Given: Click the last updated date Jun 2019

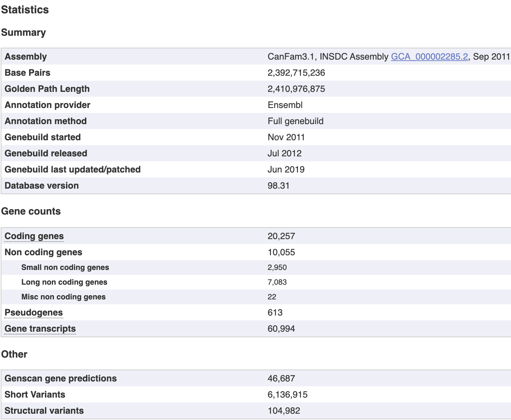Looking at the screenshot, I should (x=286, y=169).
